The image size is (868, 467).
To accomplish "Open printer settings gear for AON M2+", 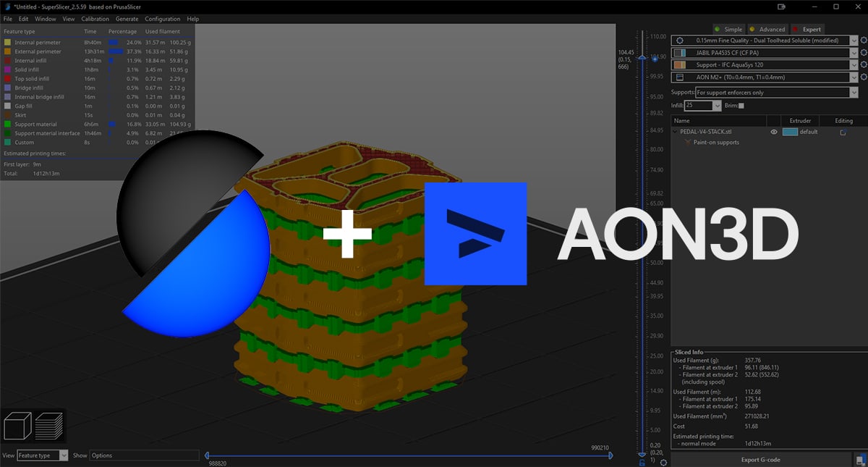I will pyautogui.click(x=864, y=77).
